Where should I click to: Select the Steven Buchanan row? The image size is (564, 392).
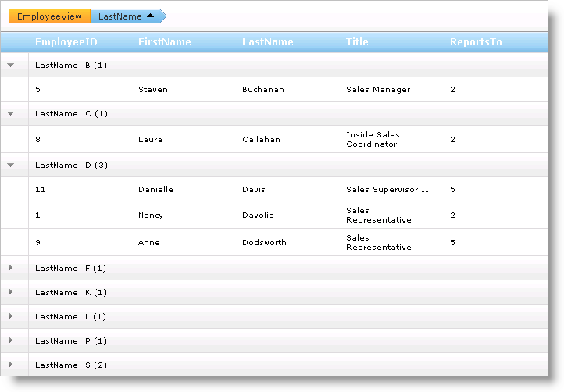click(x=262, y=90)
